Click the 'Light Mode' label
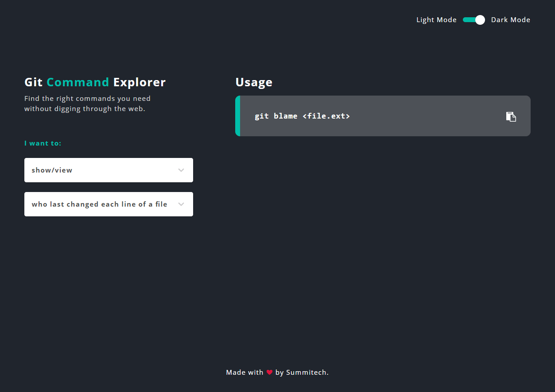555x392 pixels. (x=436, y=20)
